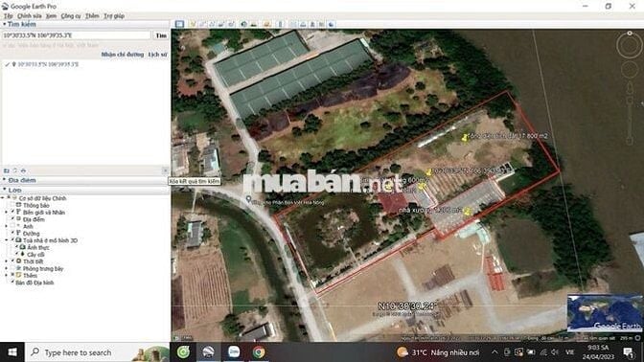This screenshot has width=644, height=362.
Task: Toggle the Cây cối layer checkbox
Action: tap(17, 254)
